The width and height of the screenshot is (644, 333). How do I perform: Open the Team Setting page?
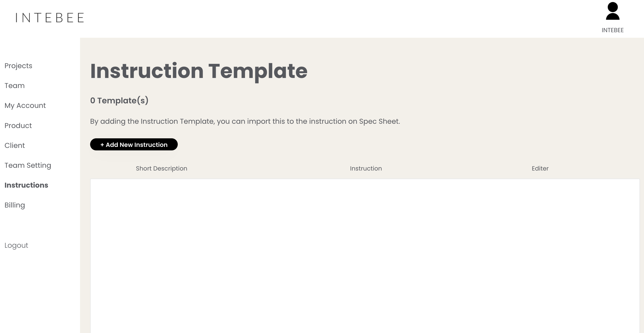tap(28, 165)
